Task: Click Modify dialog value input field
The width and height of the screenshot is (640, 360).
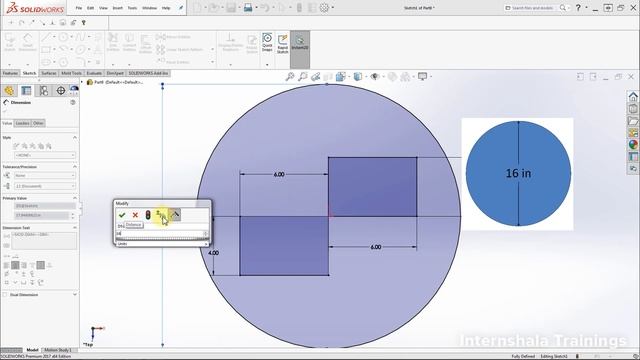Action: [160, 234]
